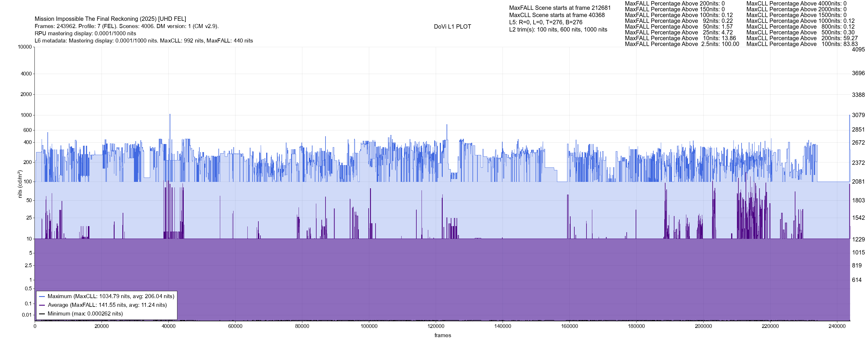Click 'MaxCLL Percentage Above 100nits: 83.83' line

click(x=802, y=44)
